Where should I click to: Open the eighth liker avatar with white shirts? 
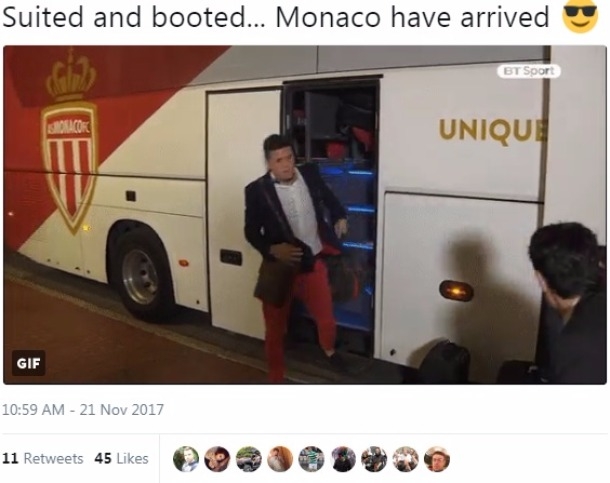pos(405,459)
